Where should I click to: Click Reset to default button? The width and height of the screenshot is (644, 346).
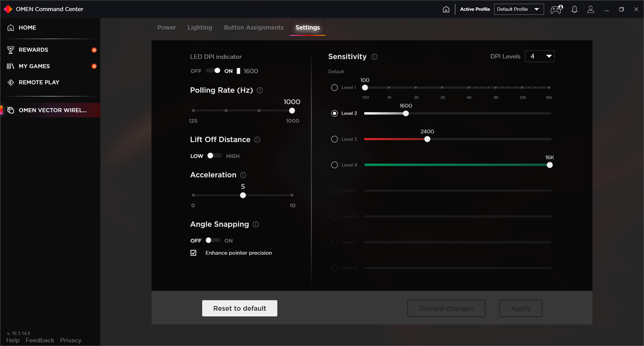[239, 308]
